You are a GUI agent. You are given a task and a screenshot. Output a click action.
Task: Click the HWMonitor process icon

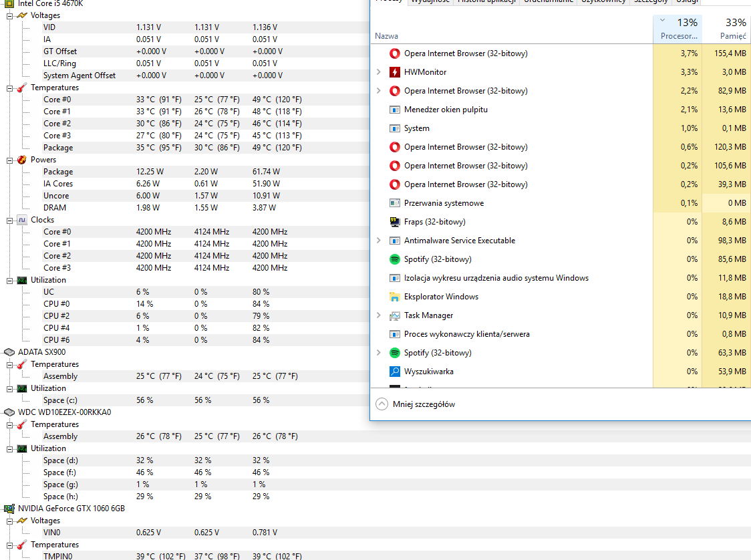pos(394,72)
